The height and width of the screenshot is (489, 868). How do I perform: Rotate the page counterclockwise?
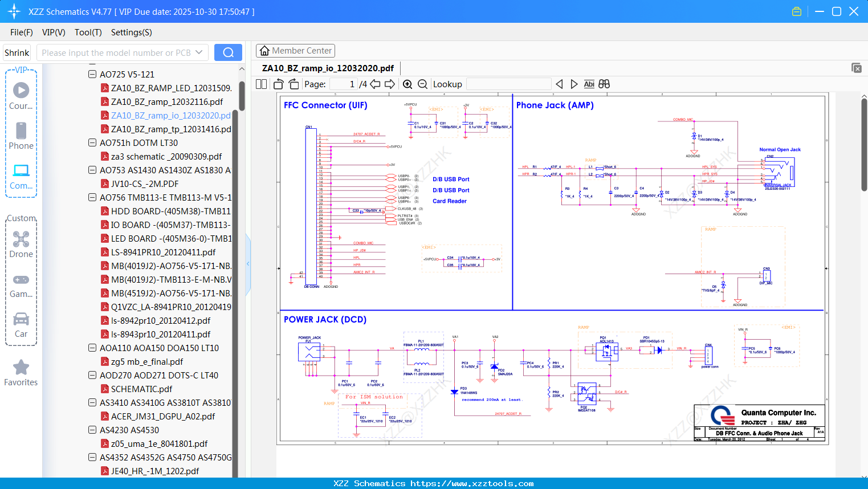(x=279, y=84)
